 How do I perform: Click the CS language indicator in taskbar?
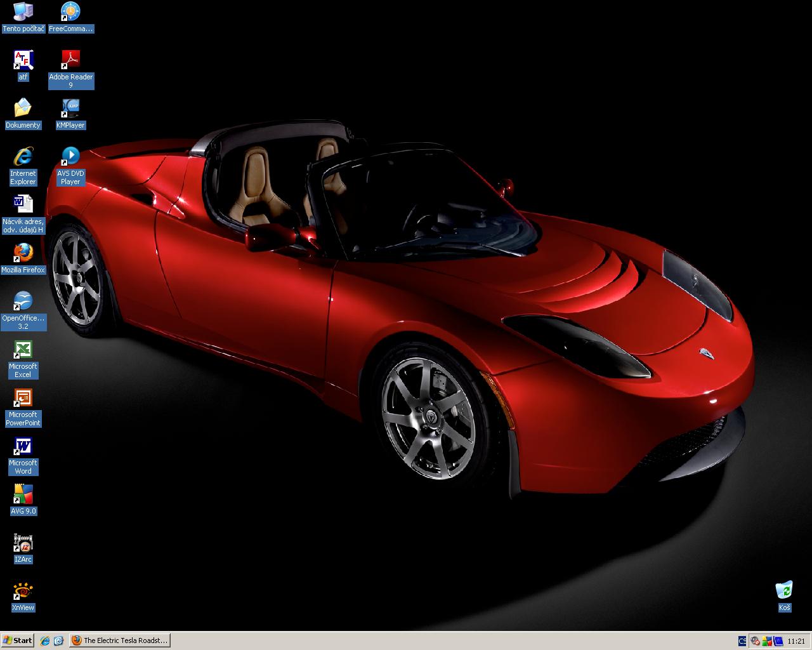[742, 641]
